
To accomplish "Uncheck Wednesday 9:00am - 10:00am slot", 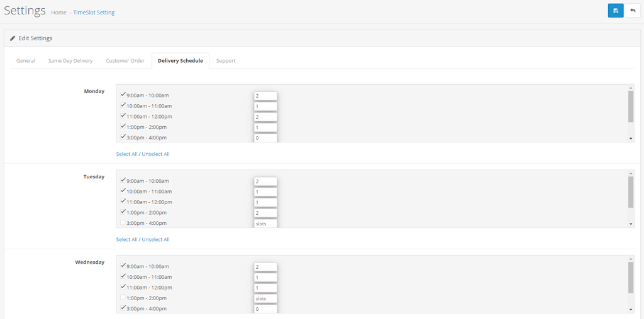I will click(123, 266).
